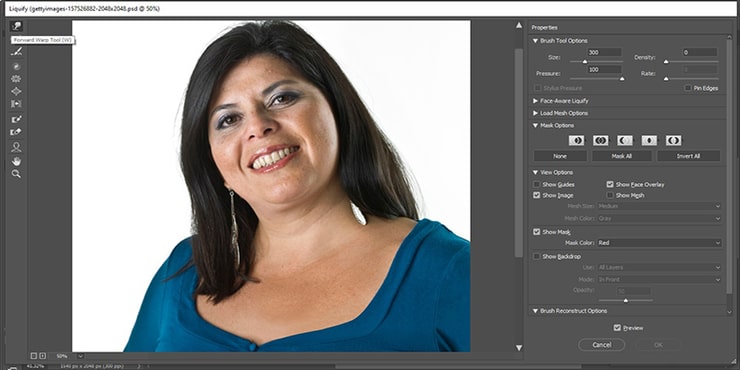
Task: Click the Mask All button
Action: point(622,156)
